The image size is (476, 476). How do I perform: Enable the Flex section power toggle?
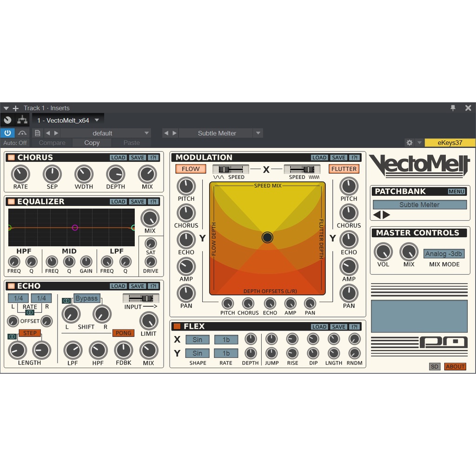[x=177, y=326]
